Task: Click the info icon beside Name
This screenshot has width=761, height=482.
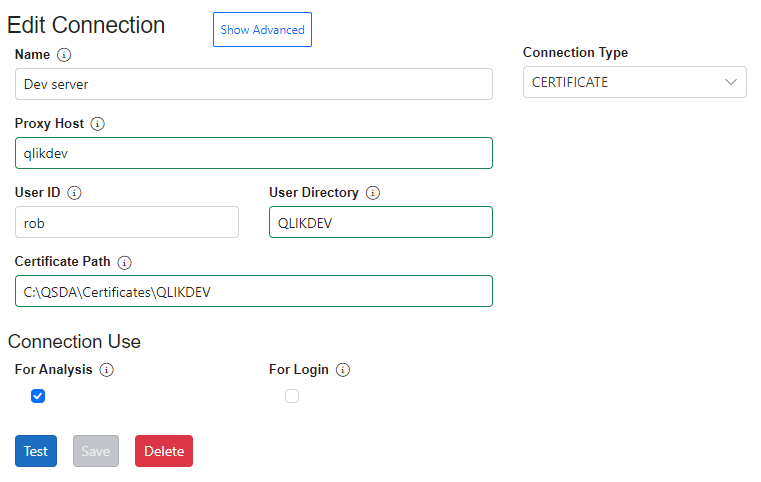Action: point(64,54)
